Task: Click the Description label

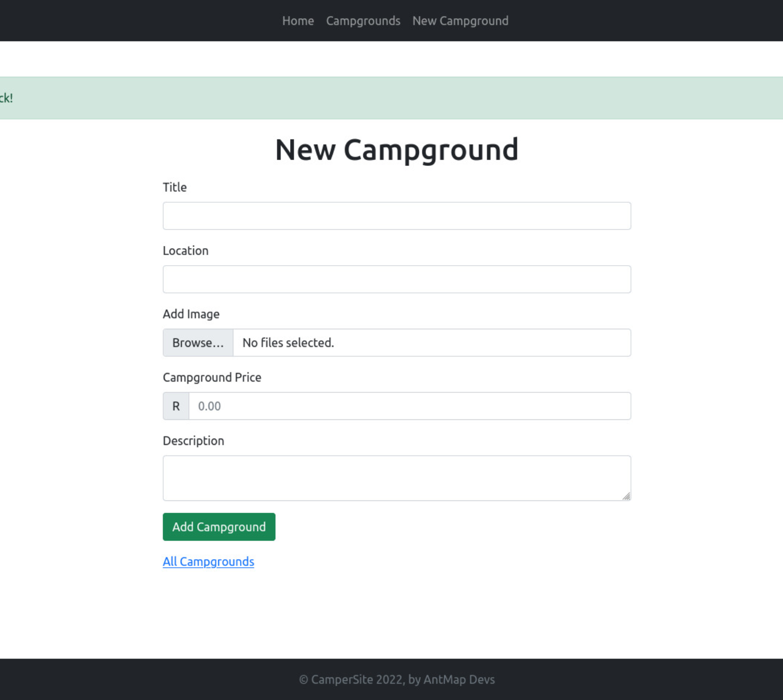Action: [x=193, y=441]
